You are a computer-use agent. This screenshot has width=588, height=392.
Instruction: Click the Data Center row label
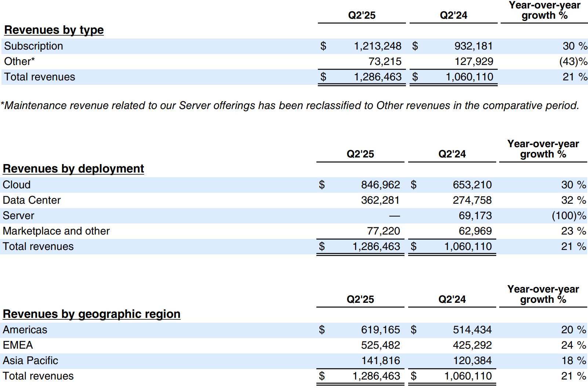point(32,200)
